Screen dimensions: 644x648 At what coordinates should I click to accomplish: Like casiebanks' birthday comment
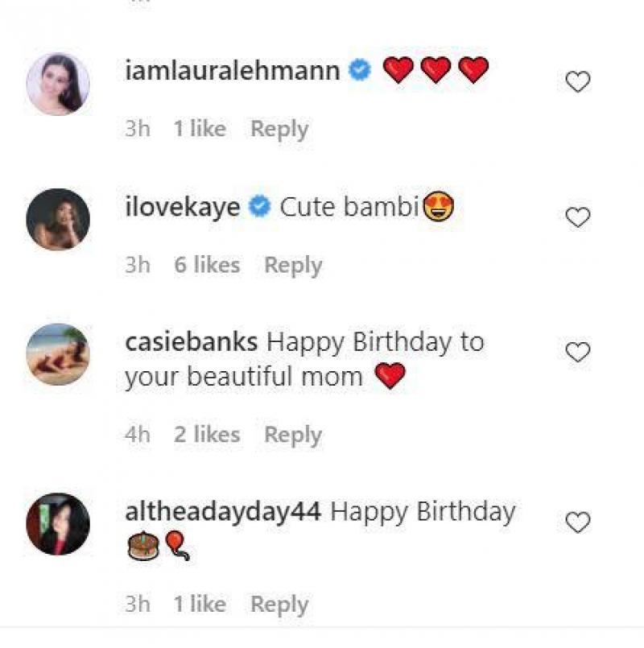tap(578, 353)
